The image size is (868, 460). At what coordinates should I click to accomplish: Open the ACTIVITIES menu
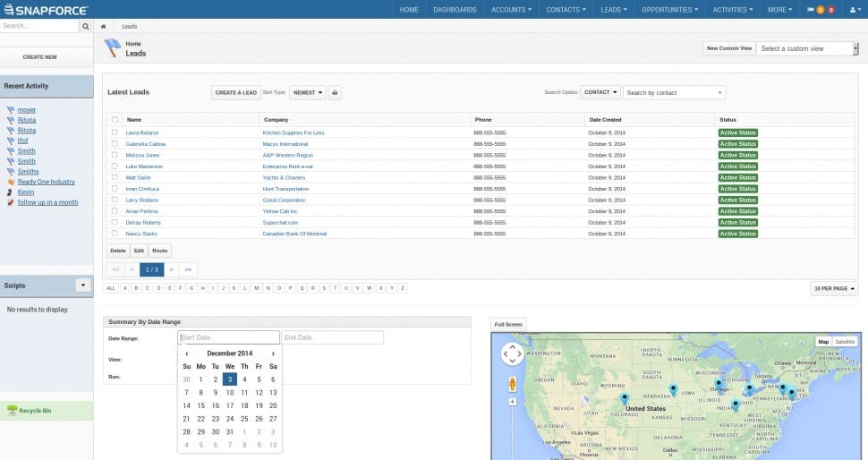click(x=732, y=10)
